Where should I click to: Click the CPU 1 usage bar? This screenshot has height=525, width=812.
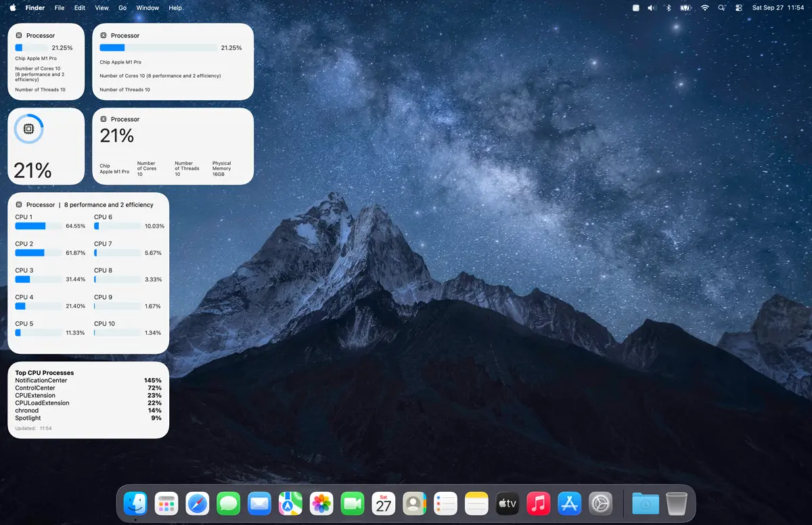click(x=39, y=226)
